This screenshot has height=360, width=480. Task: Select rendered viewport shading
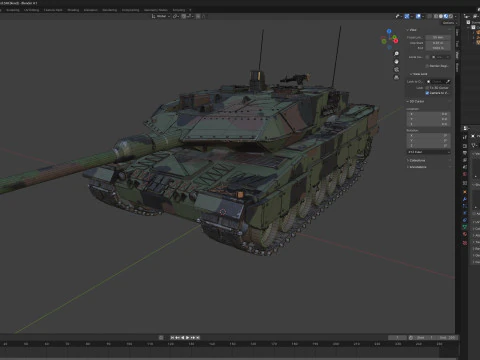(x=451, y=16)
